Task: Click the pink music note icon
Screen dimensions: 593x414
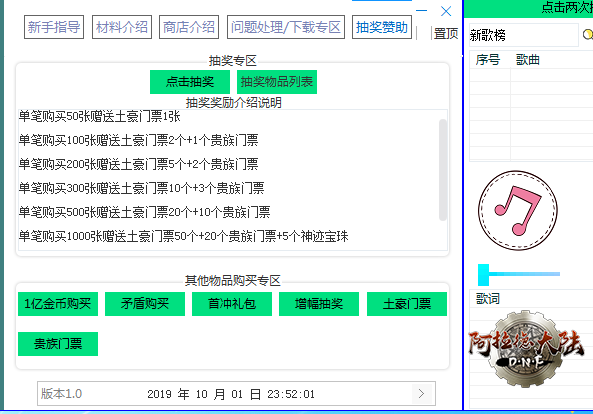Action: click(518, 210)
